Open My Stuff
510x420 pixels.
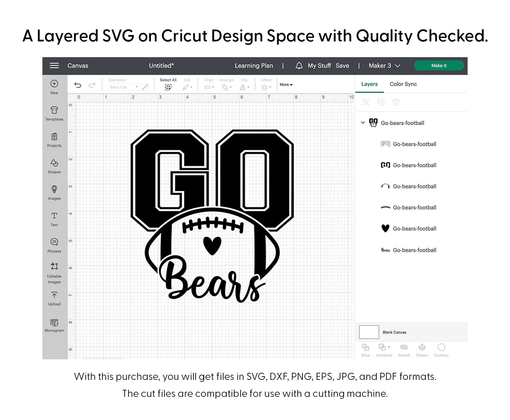319,66
